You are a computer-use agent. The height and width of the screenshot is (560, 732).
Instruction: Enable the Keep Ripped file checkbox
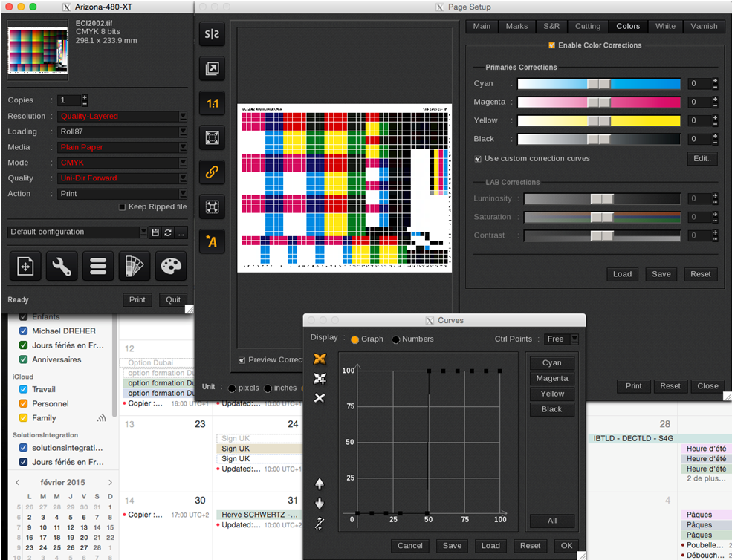[123, 207]
